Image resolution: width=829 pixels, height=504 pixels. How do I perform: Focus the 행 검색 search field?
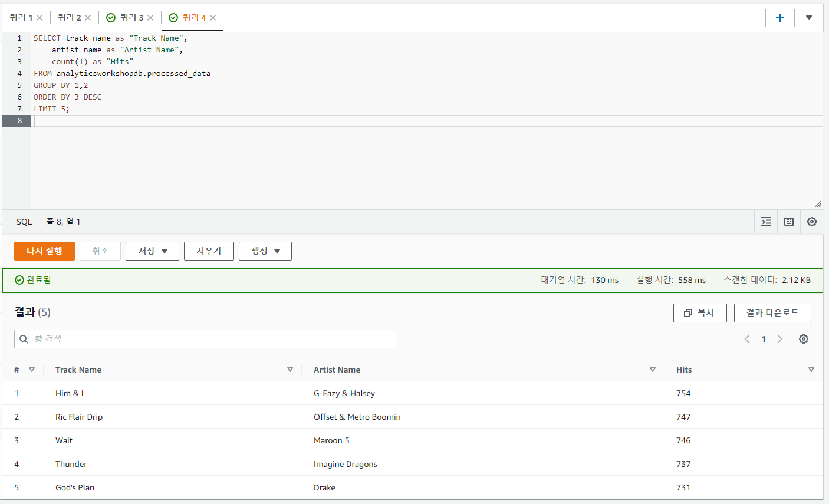(x=205, y=339)
